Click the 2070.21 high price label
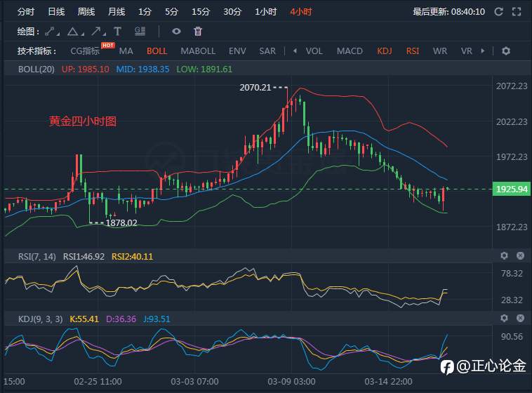 point(255,88)
